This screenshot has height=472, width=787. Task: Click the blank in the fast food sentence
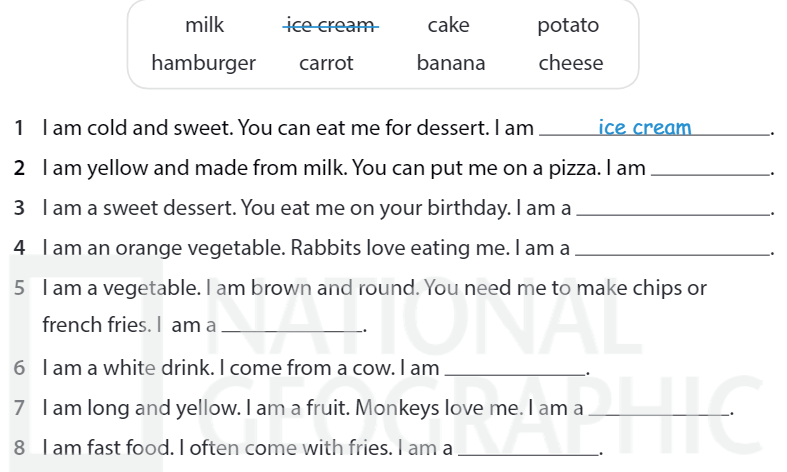point(528,449)
